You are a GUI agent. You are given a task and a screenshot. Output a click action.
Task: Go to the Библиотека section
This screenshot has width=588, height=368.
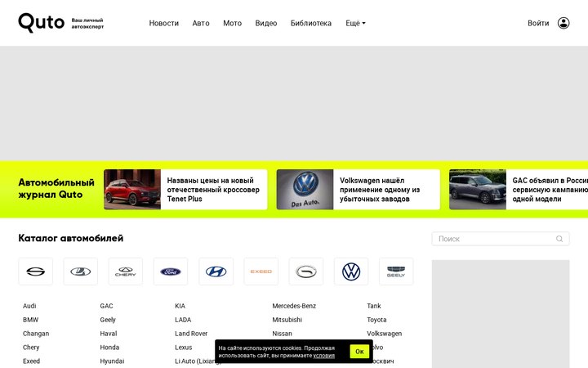pos(311,23)
